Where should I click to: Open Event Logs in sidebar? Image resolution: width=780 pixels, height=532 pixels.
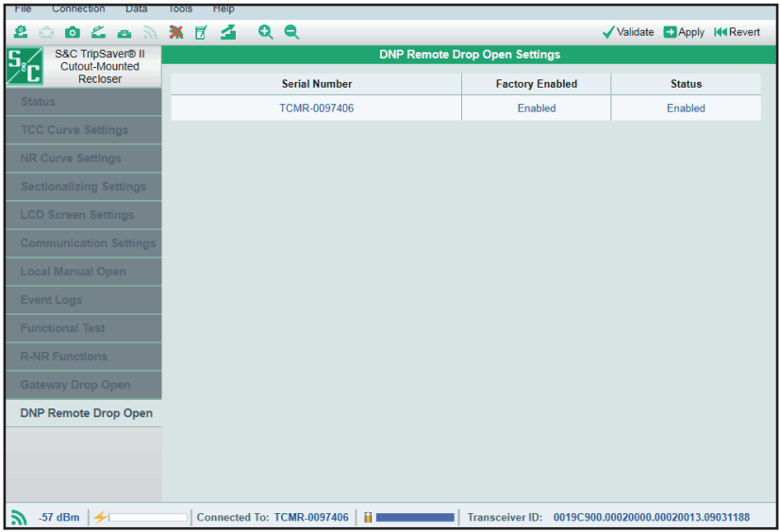84,300
